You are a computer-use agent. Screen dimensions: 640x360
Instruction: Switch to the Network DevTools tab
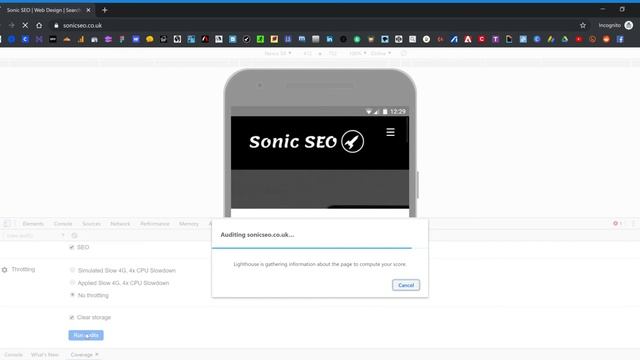click(120, 224)
